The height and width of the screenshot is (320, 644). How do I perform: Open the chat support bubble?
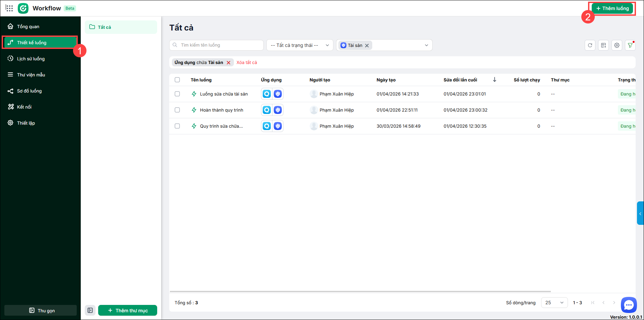click(629, 305)
